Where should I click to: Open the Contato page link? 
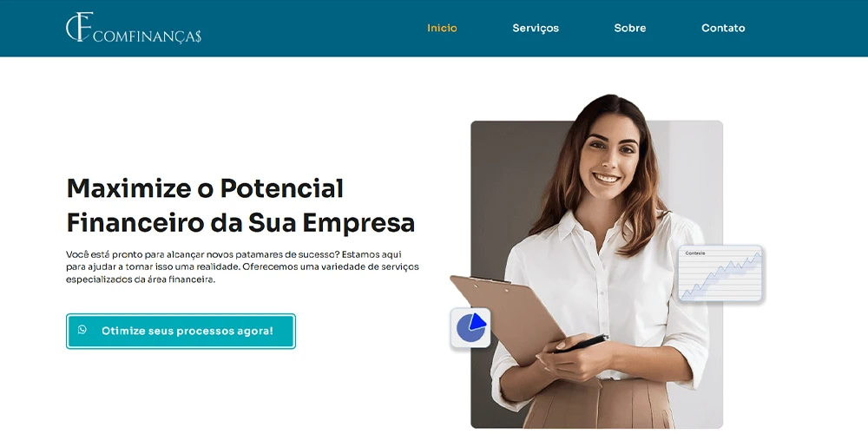tap(723, 28)
